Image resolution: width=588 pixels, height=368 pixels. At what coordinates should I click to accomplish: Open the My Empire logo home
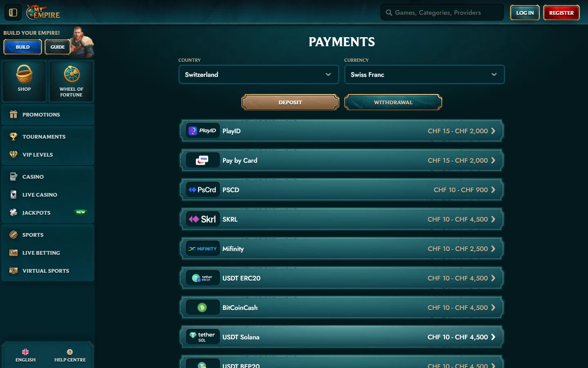pyautogui.click(x=43, y=13)
